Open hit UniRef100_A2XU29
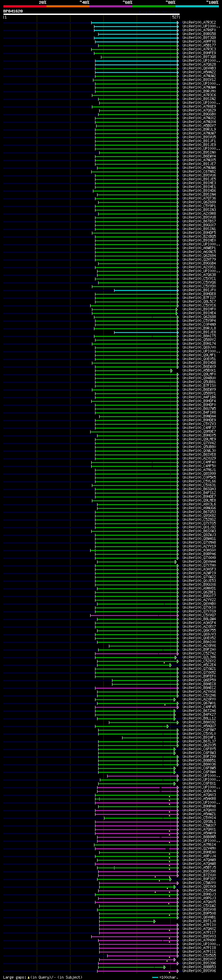Viewport: 222px width, 980px height. (199, 459)
